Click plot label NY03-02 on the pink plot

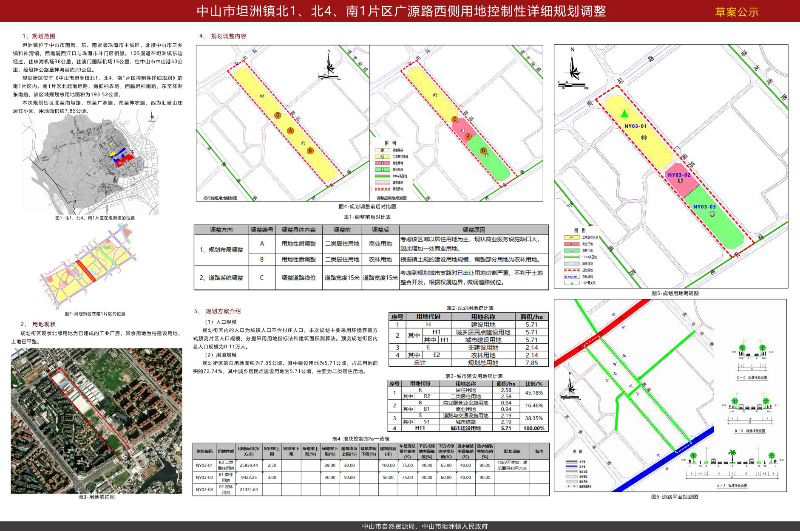coord(679,175)
